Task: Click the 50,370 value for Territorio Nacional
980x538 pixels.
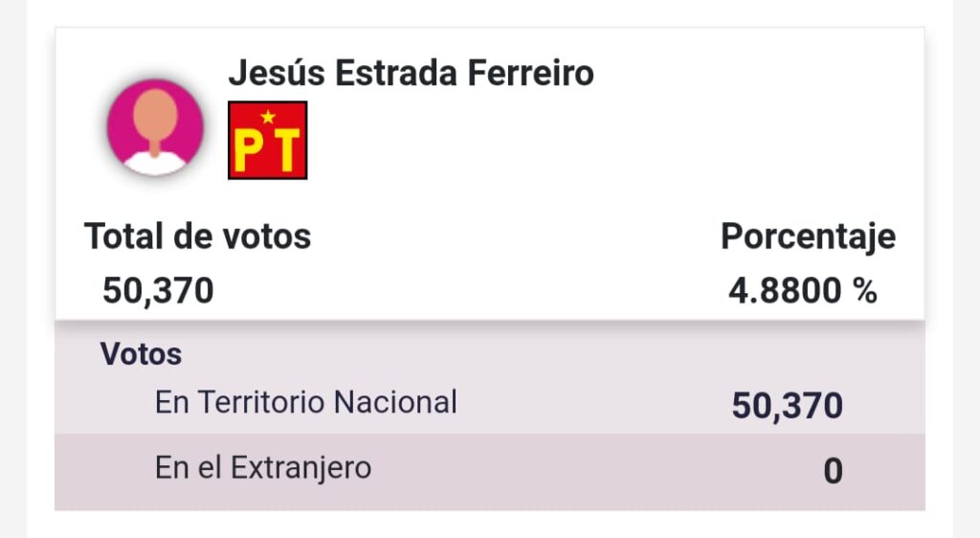Action: tap(788, 406)
